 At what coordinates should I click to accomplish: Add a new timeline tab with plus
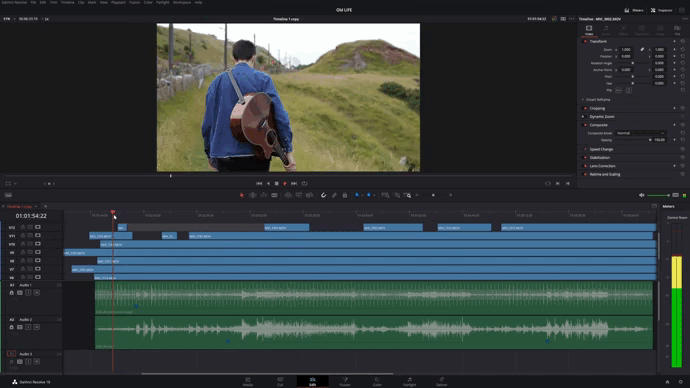(45, 206)
